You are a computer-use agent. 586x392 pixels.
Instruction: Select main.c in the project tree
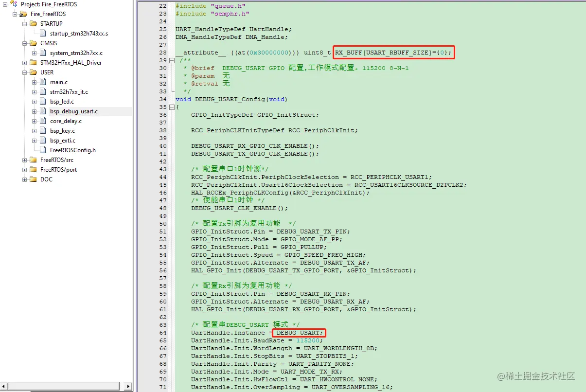coord(59,82)
